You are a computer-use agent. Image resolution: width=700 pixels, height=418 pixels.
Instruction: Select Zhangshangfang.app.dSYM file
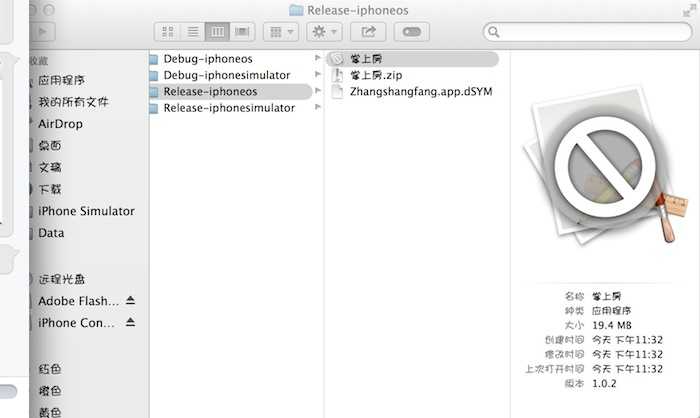point(421,92)
